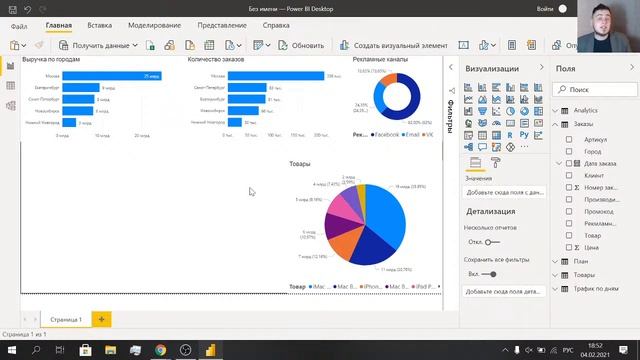Check the Товар field checkbox

pos(569,236)
